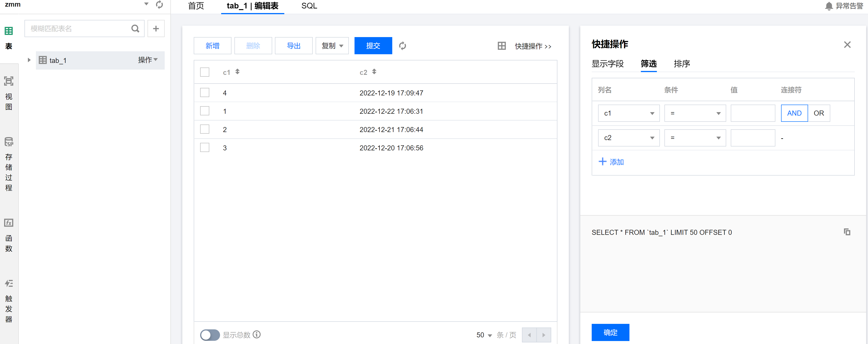Viewport: 868px width, 344px height.
Task: Click the 添加 add condition link
Action: pyautogui.click(x=611, y=162)
